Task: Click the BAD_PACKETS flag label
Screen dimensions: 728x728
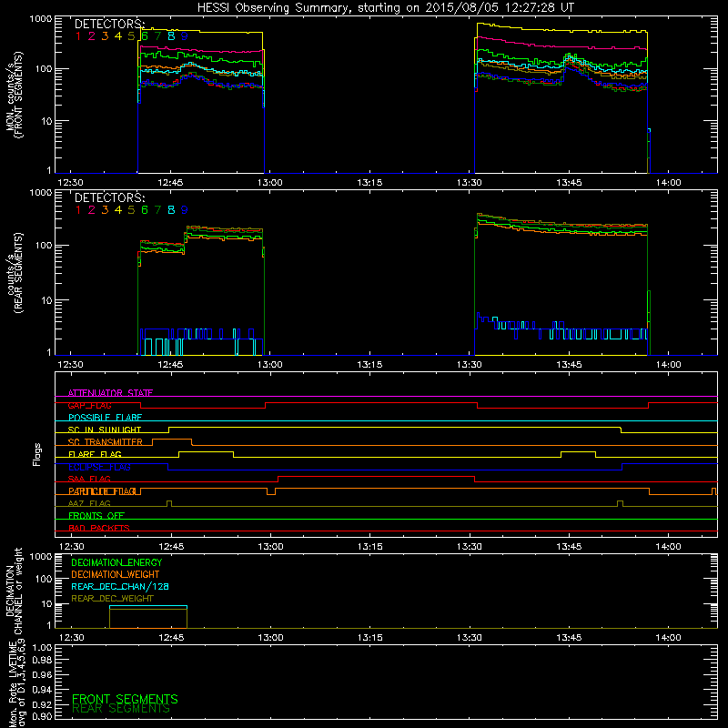Action: point(99,528)
